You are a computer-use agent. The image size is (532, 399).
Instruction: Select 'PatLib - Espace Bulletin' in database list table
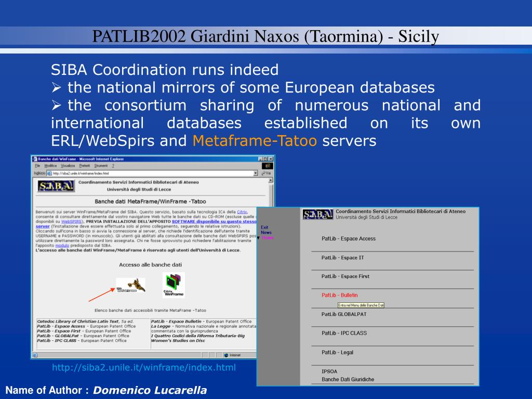(201, 321)
